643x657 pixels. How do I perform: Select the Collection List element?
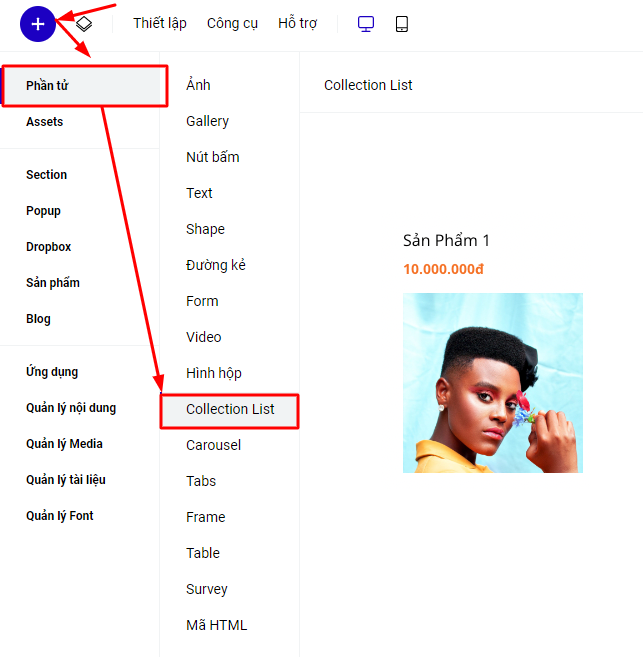click(230, 409)
